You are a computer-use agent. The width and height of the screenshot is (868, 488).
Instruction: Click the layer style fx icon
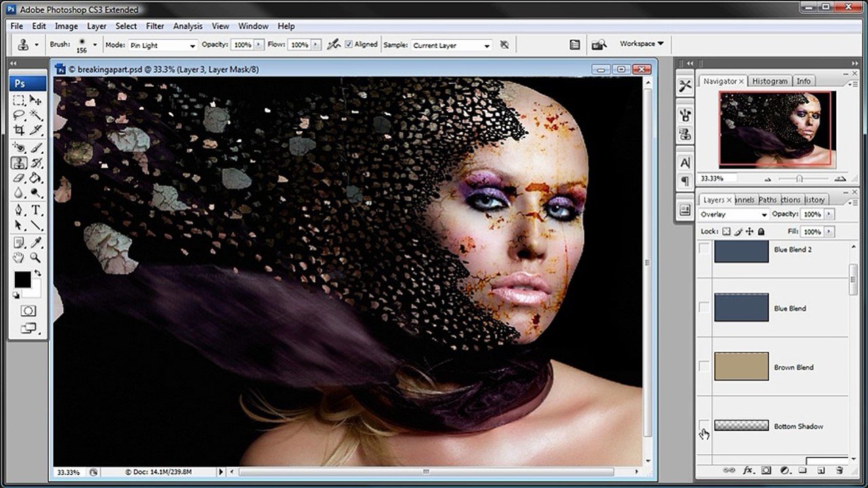(x=748, y=470)
